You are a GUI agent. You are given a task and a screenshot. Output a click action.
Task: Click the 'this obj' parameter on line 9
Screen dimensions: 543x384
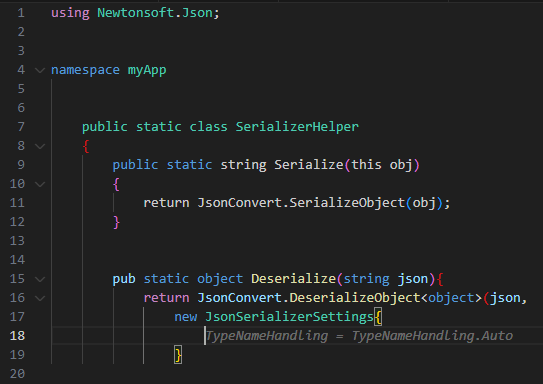382,165
